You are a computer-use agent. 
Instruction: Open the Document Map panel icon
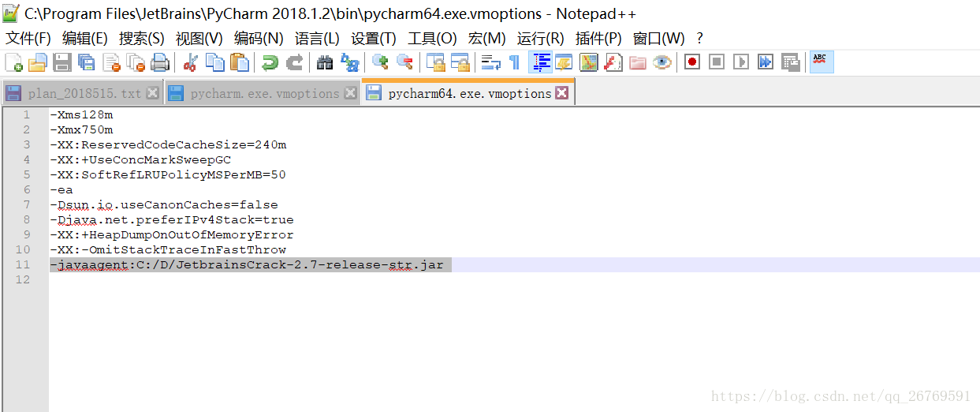pos(588,62)
